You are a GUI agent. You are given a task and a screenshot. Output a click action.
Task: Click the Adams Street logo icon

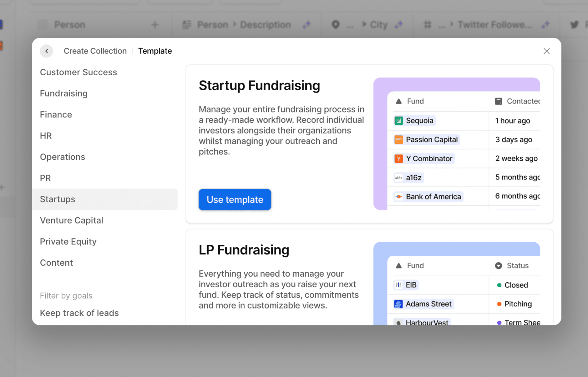point(398,304)
